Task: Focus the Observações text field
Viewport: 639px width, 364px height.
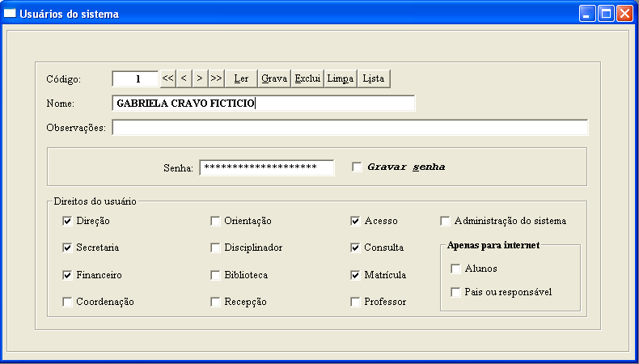Action: point(349,128)
